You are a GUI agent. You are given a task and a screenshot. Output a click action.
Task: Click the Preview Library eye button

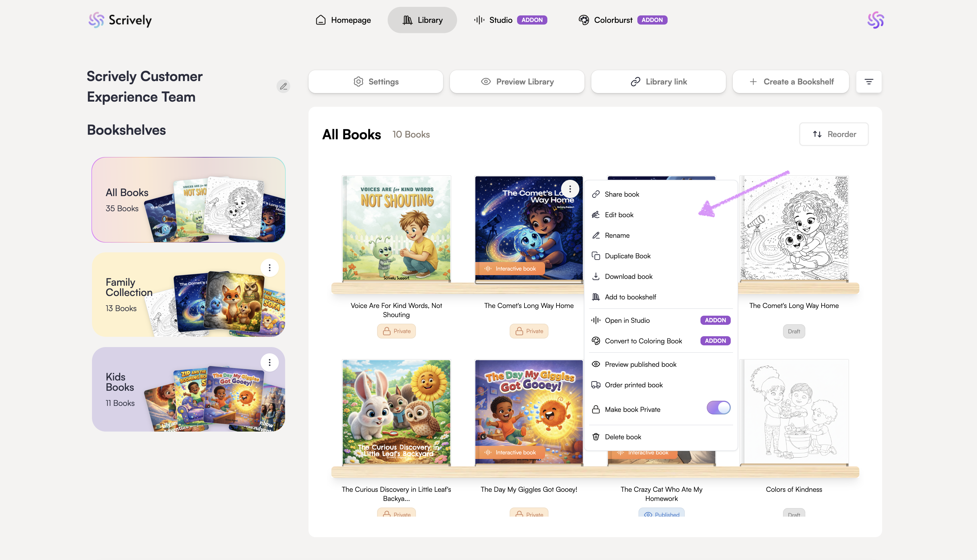click(x=517, y=82)
